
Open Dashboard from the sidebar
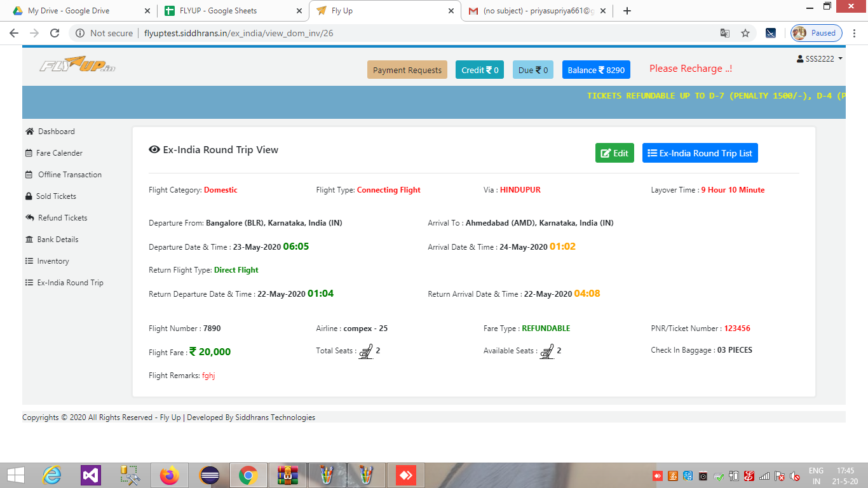(56, 132)
